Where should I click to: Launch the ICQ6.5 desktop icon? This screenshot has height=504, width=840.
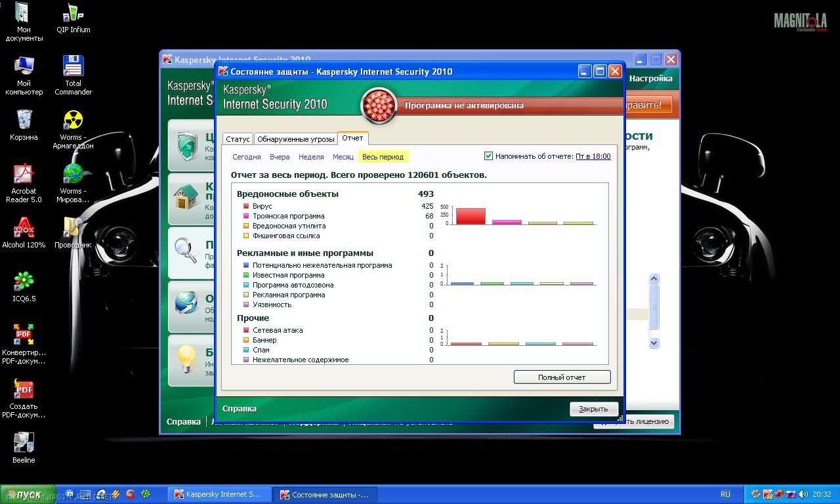coord(24,286)
